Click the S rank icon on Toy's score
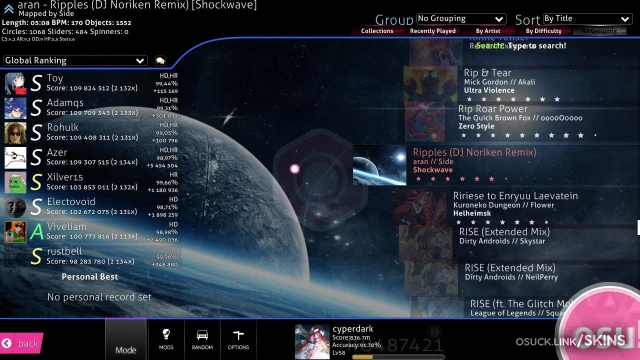 pyautogui.click(x=36, y=84)
